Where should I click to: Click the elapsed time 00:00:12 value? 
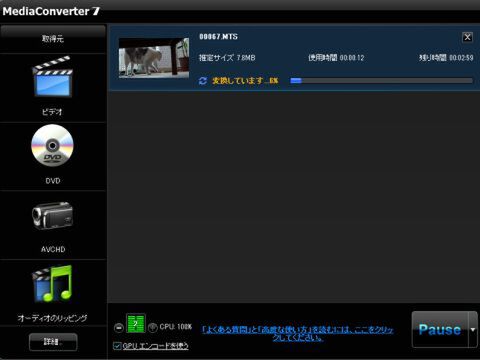point(352,58)
